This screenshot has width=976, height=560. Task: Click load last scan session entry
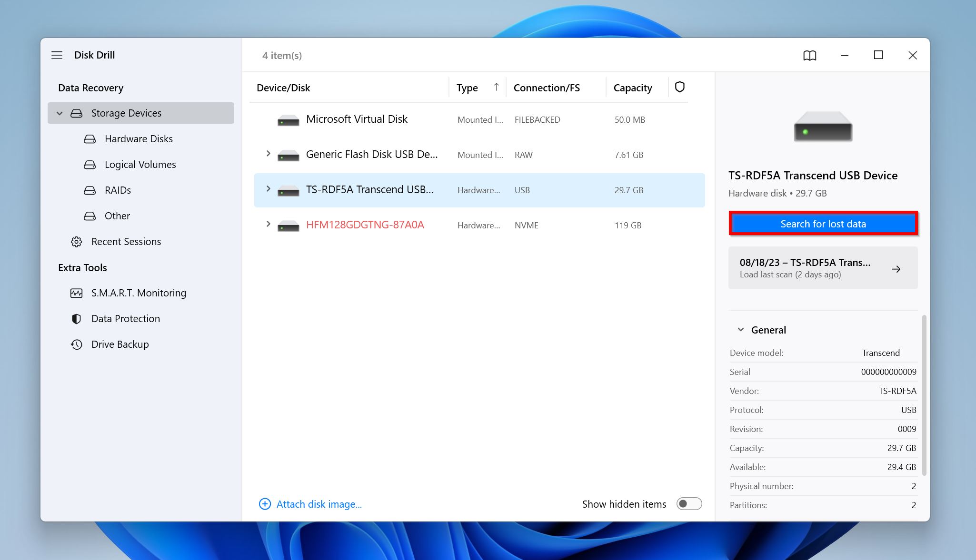point(823,268)
